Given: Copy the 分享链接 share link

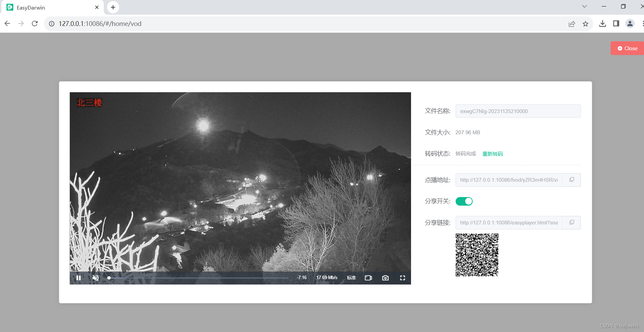Looking at the screenshot, I should (571, 222).
